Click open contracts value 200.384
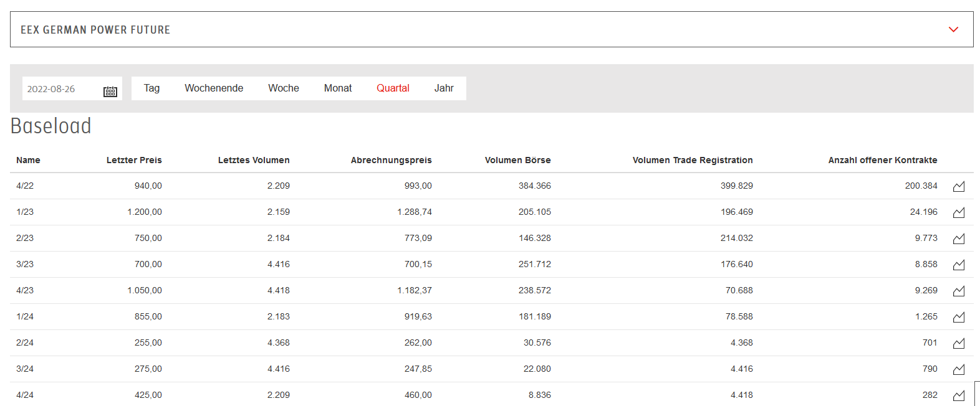This screenshot has width=980, height=406. point(921,186)
